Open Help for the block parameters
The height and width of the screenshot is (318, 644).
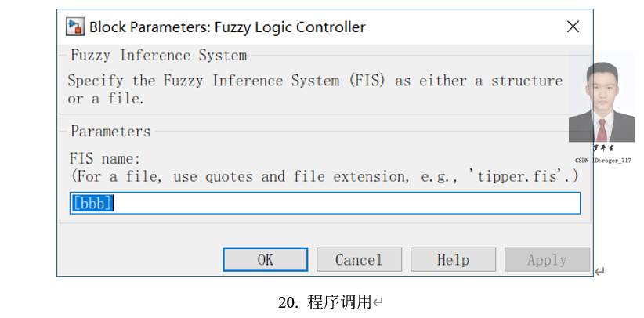453,260
